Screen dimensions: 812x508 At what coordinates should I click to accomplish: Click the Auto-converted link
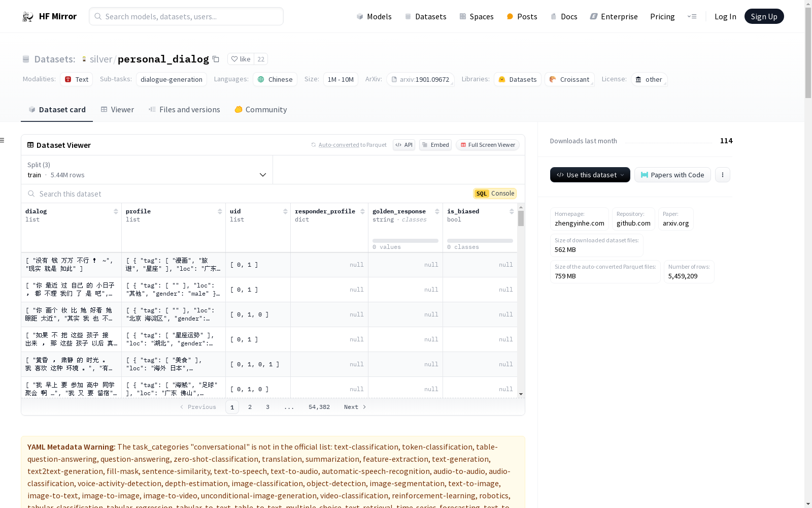(339, 145)
